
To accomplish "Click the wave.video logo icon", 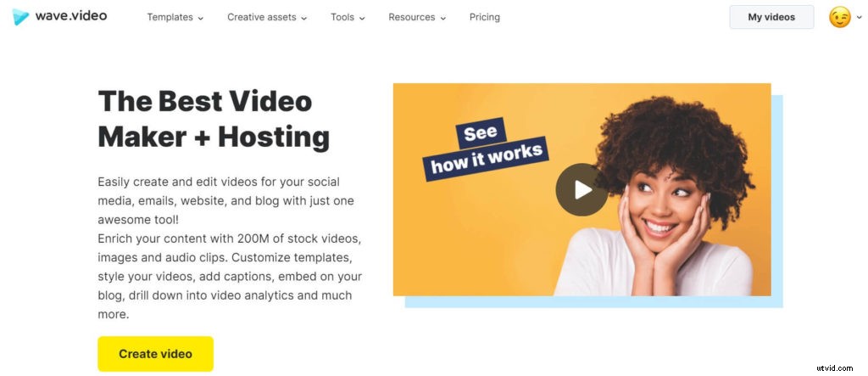I will pos(20,17).
